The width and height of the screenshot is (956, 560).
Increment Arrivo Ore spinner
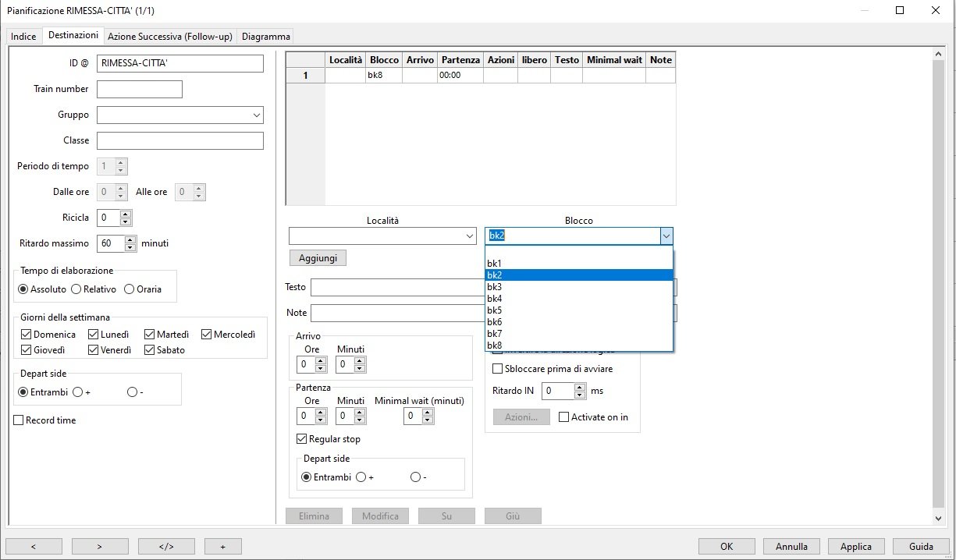(x=321, y=360)
